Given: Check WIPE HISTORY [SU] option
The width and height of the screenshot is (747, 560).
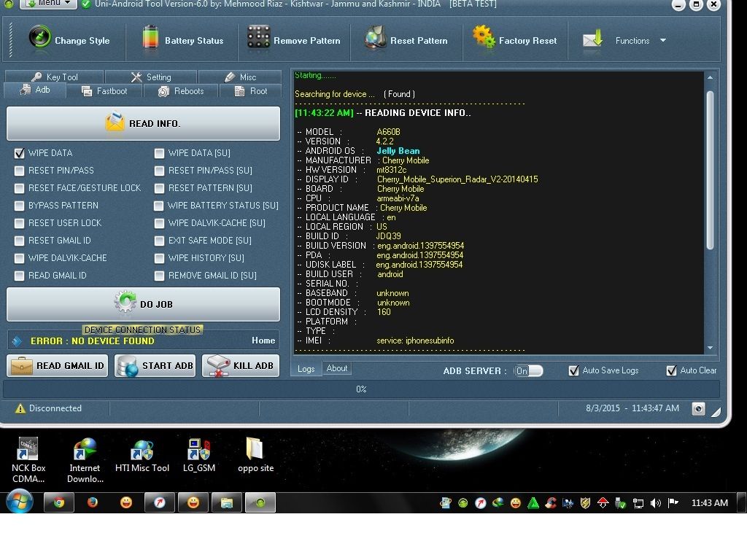Looking at the screenshot, I should 159,258.
